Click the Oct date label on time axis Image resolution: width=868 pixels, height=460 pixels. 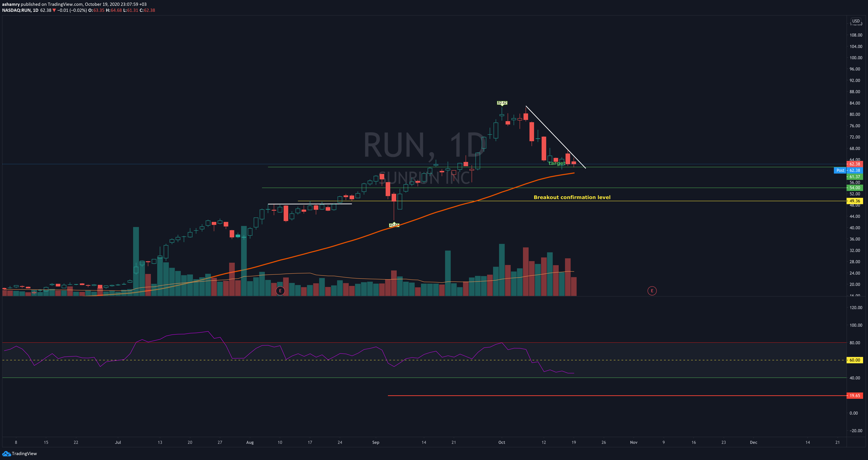[x=502, y=442]
